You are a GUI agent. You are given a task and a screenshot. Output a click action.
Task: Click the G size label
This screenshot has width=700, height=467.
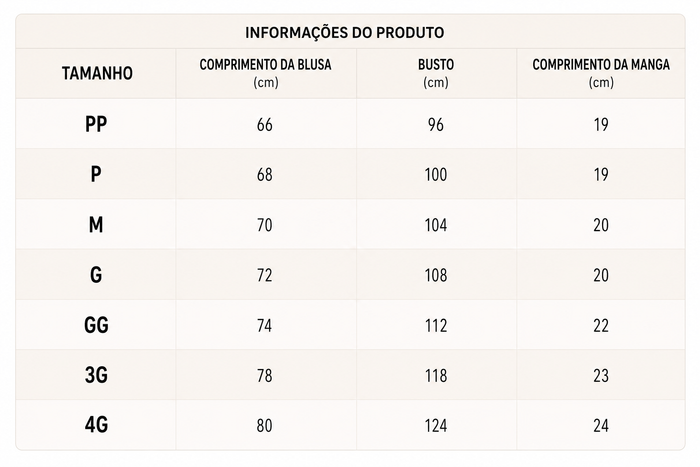[x=96, y=275]
